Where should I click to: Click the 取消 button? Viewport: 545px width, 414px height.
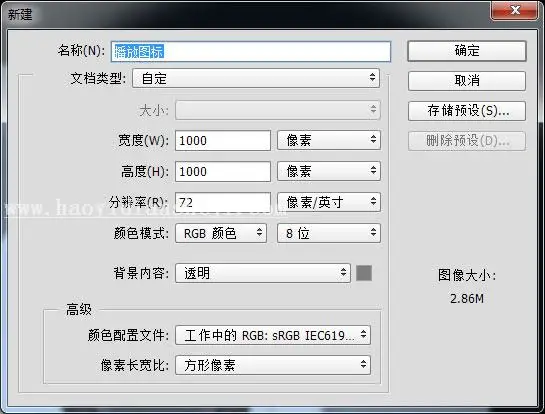467,81
